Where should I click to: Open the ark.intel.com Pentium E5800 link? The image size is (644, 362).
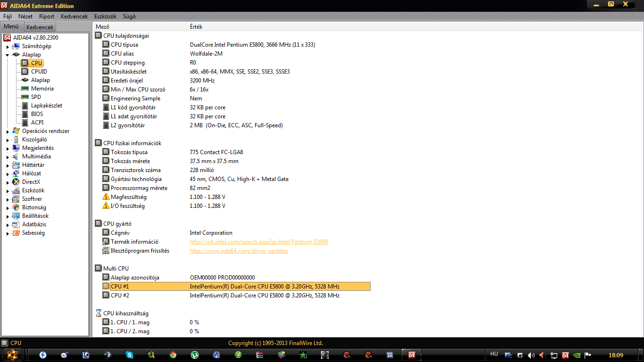click(259, 242)
